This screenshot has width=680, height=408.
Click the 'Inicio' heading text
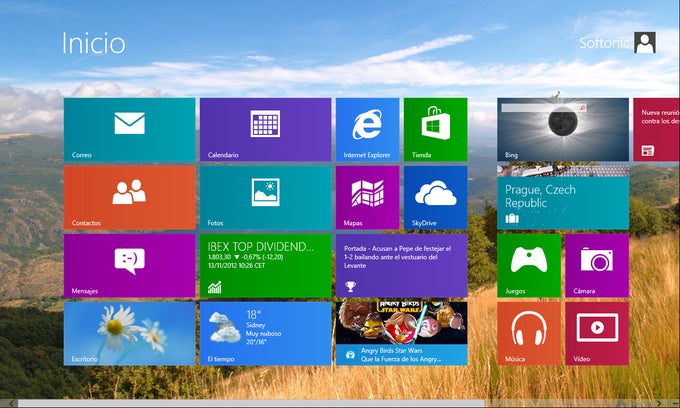[x=94, y=43]
